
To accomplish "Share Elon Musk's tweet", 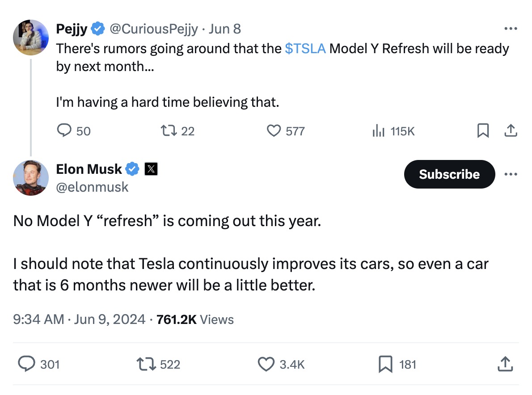I will point(505,364).
